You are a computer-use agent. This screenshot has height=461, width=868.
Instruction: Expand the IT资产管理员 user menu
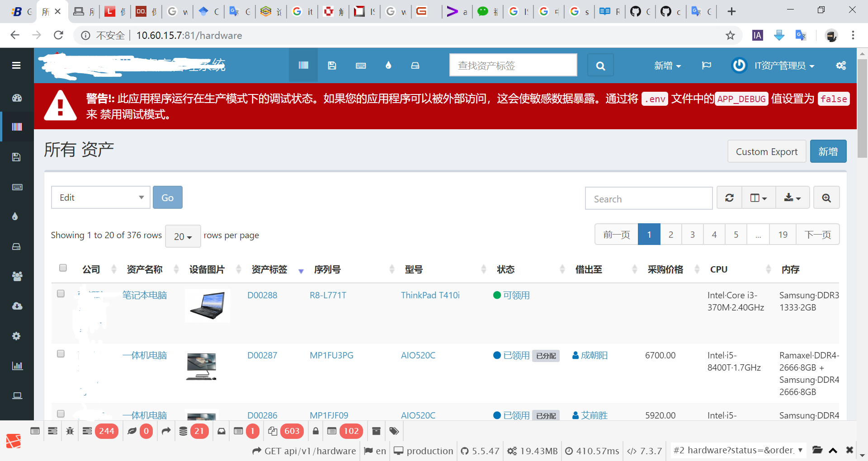click(x=774, y=66)
